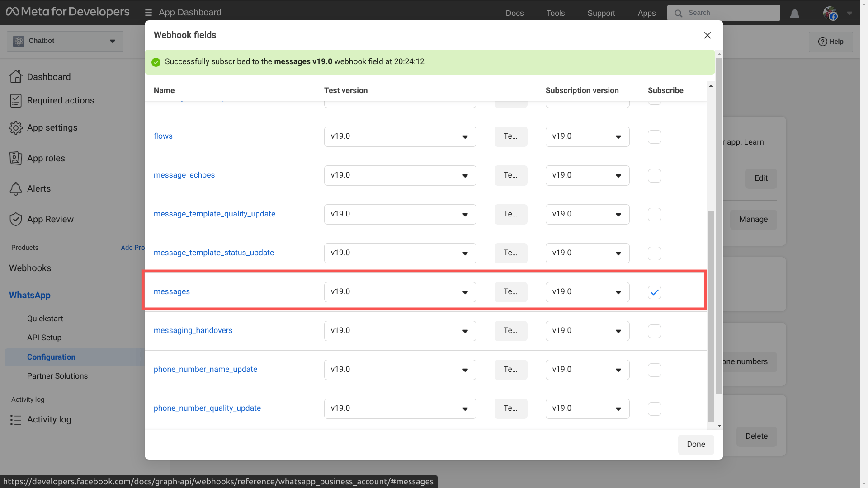Open test version dropdown for messages
Screen dimensions: 868x488
(400, 292)
